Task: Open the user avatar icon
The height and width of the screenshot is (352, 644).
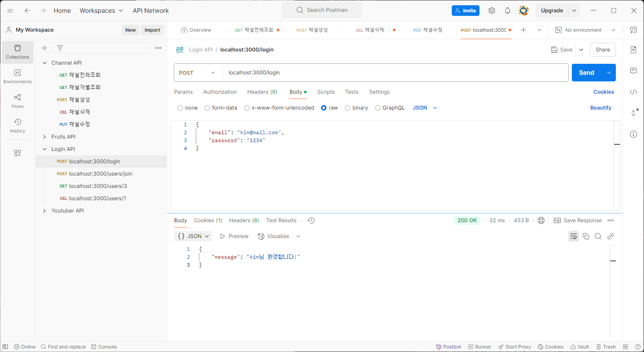Action: (523, 11)
